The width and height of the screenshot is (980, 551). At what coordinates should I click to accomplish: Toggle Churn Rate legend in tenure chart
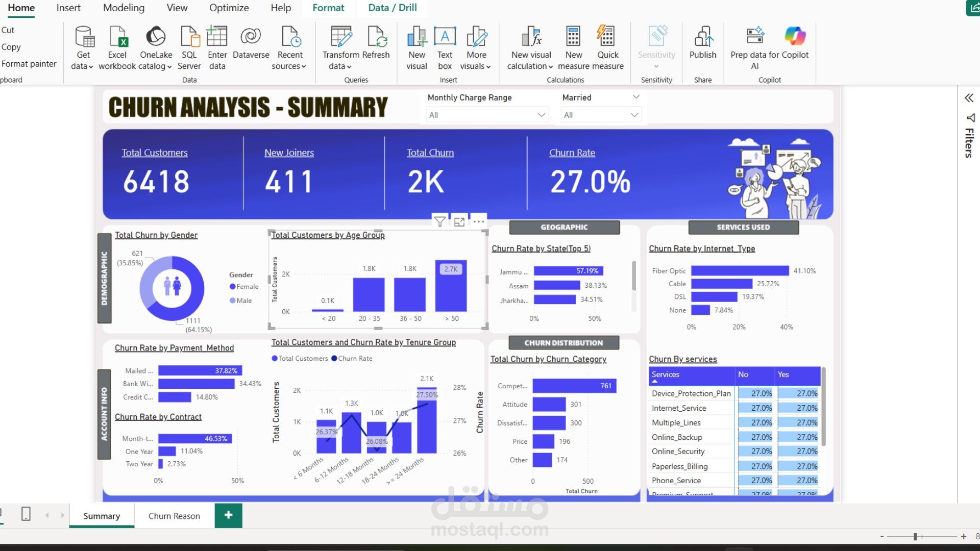pos(352,359)
